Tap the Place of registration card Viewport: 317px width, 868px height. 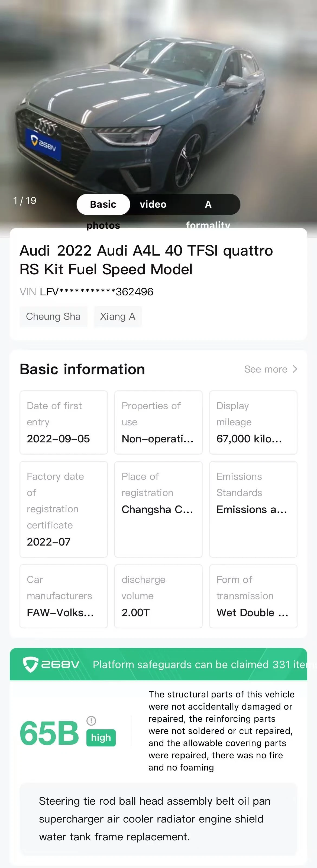point(158,510)
